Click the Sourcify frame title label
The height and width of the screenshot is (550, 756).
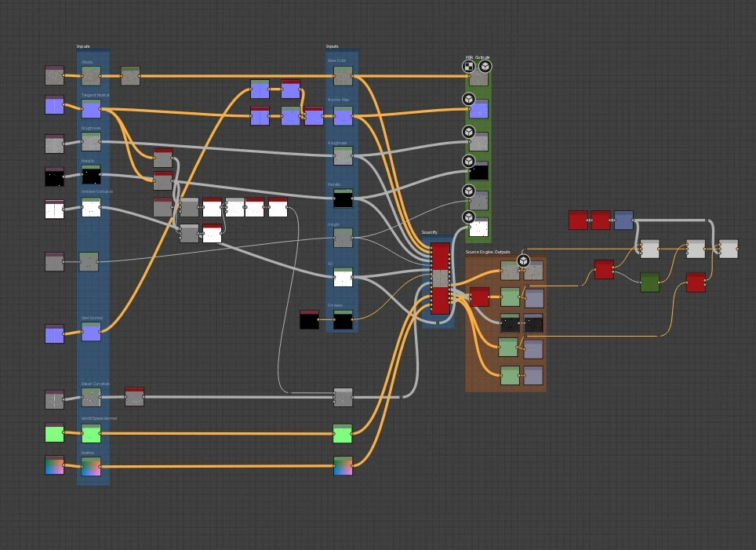click(430, 232)
